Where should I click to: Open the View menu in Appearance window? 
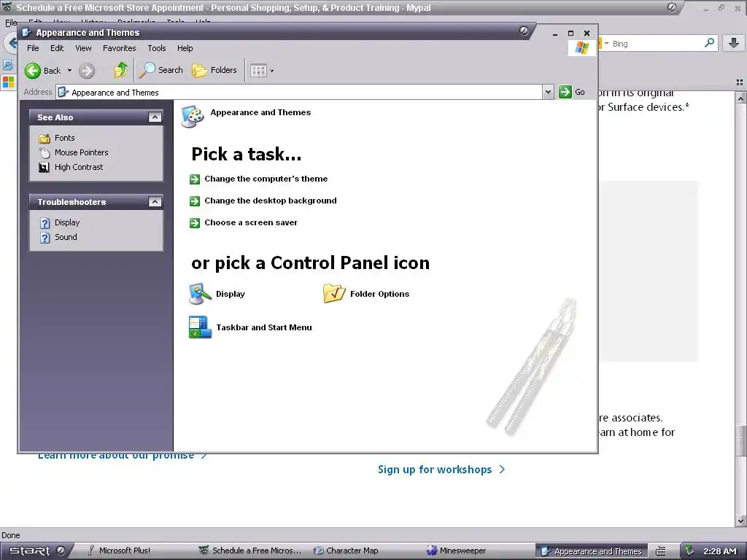(x=83, y=48)
